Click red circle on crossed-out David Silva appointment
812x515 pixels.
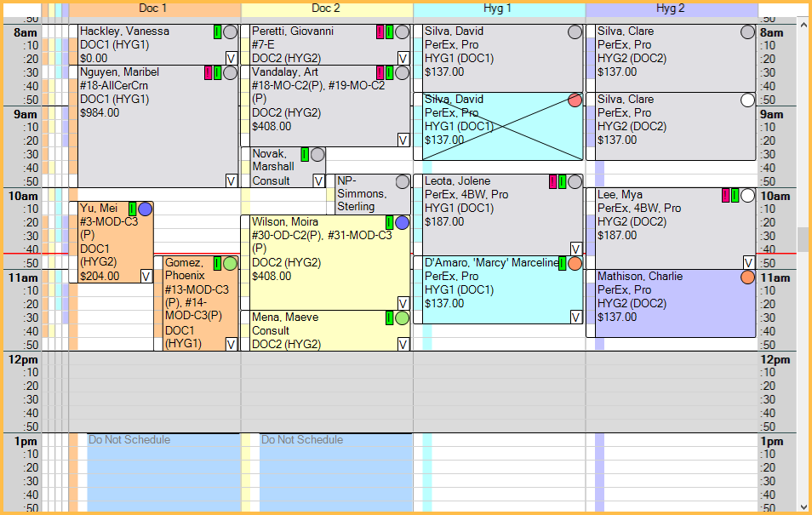tap(575, 100)
